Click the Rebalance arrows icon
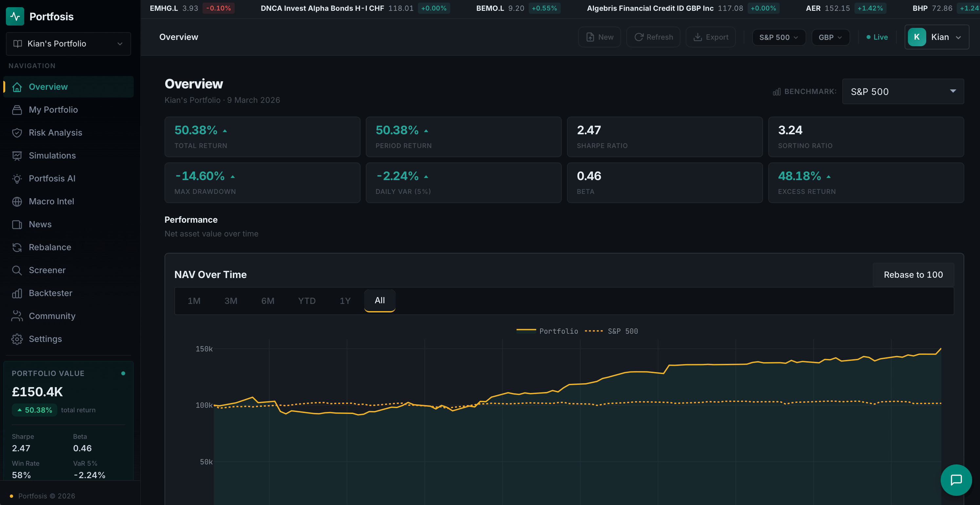Viewport: 980px width, 505px height. coord(17,248)
